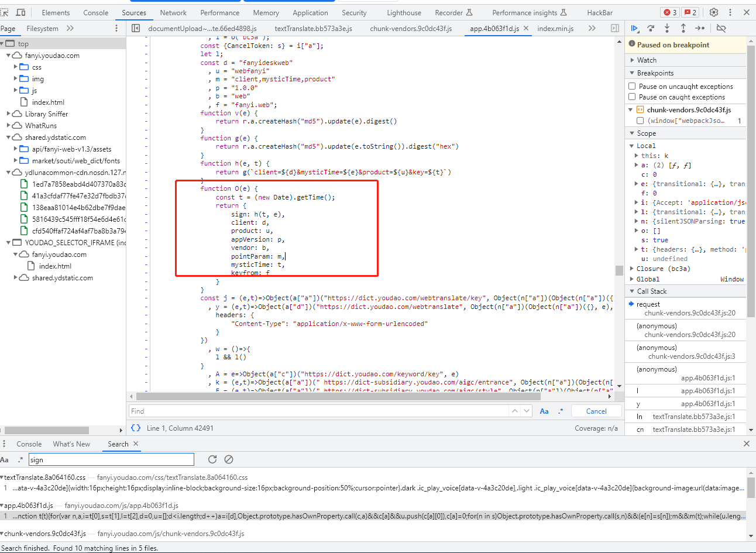The width and height of the screenshot is (756, 553).
Task: Show more open editor file tabs
Action: 592,28
